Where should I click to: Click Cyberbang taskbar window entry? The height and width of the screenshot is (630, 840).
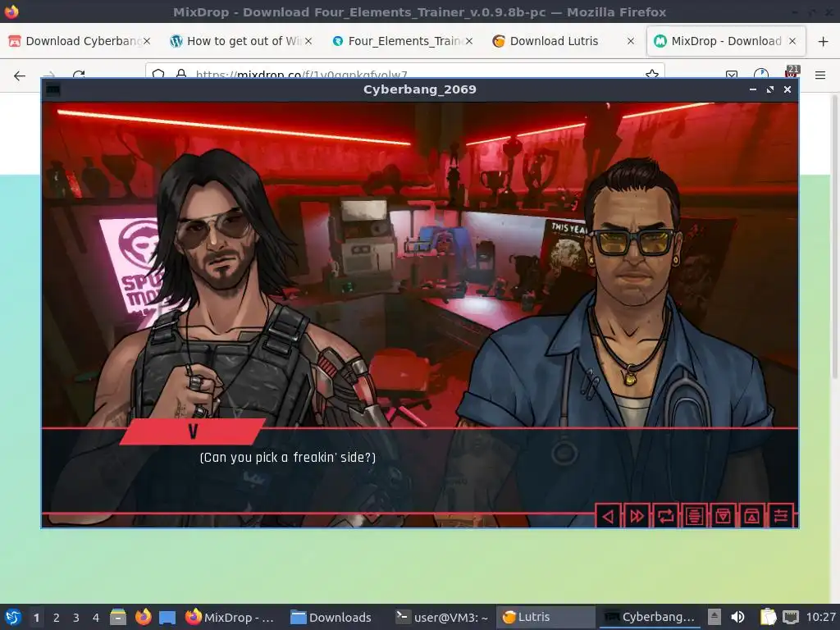pos(651,617)
